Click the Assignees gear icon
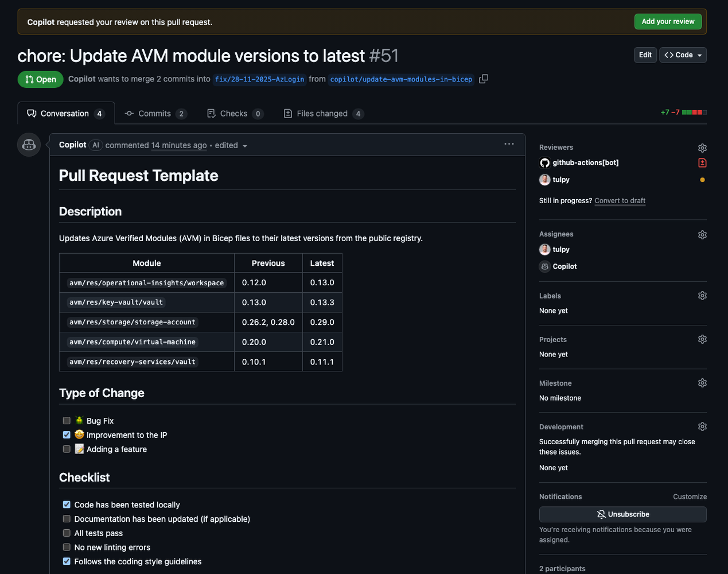The width and height of the screenshot is (728, 574). [x=702, y=234]
